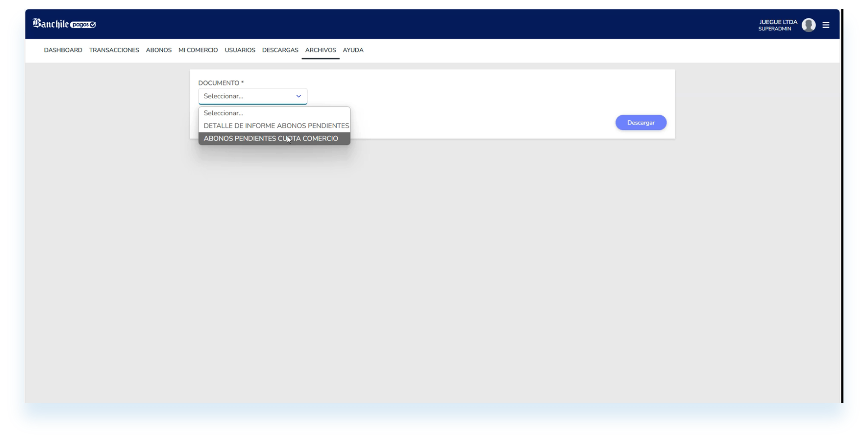This screenshot has height=441, width=868.
Task: Click the Banchile pagos logo
Action: 64,24
